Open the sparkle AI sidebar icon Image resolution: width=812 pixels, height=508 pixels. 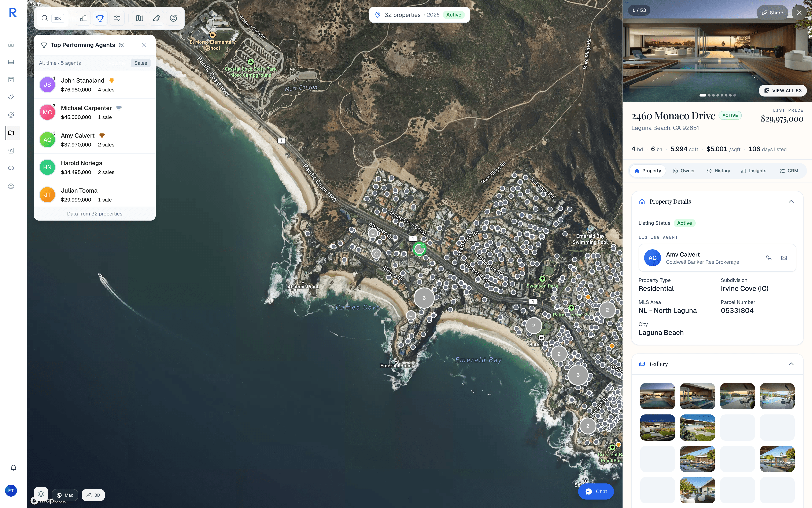pyautogui.click(x=11, y=97)
